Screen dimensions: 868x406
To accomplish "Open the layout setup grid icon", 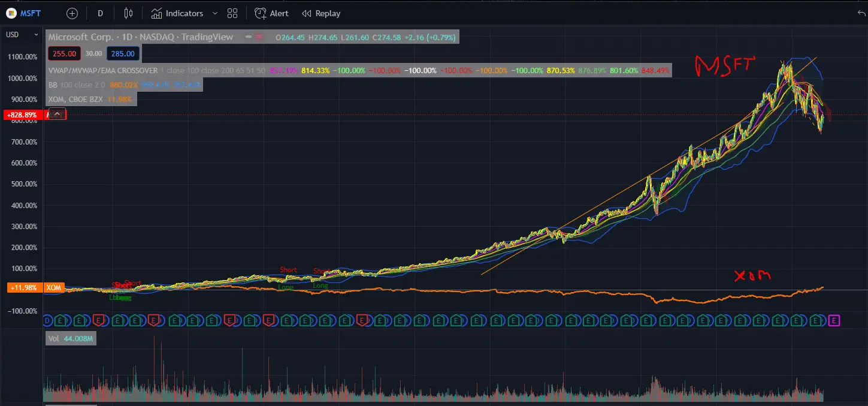I will 233,13.
